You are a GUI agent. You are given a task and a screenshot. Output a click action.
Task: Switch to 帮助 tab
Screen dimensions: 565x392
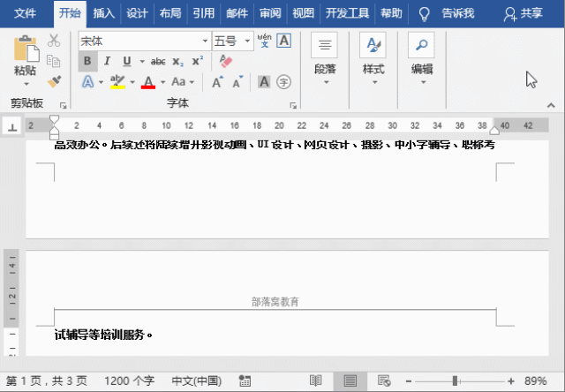coord(391,13)
